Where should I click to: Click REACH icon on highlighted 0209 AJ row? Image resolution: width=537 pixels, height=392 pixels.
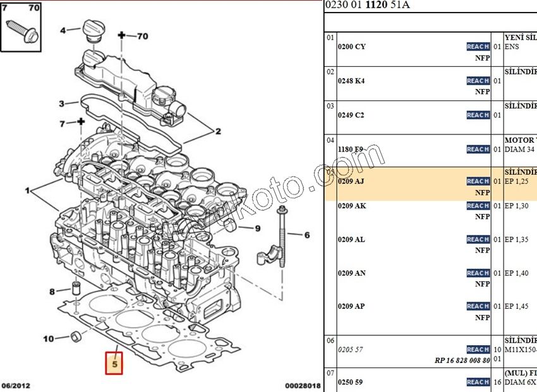tap(477, 181)
